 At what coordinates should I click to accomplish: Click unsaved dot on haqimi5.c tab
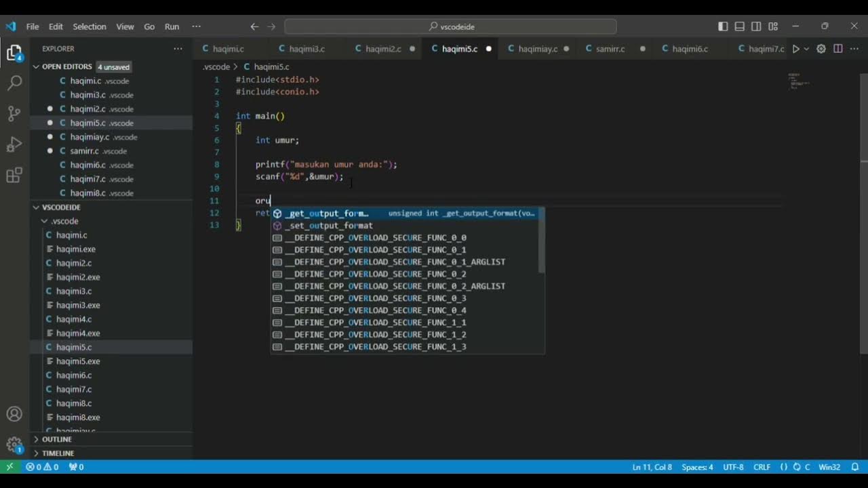pos(488,49)
